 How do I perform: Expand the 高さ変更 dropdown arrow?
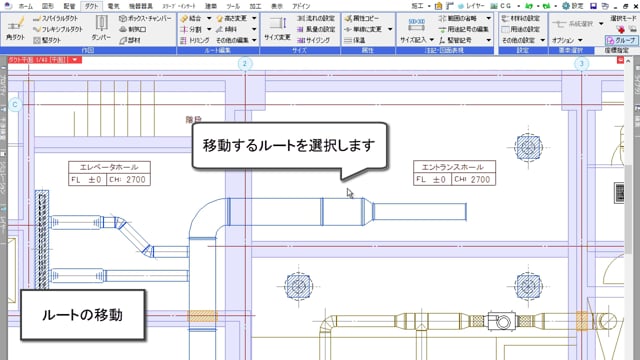point(254,18)
